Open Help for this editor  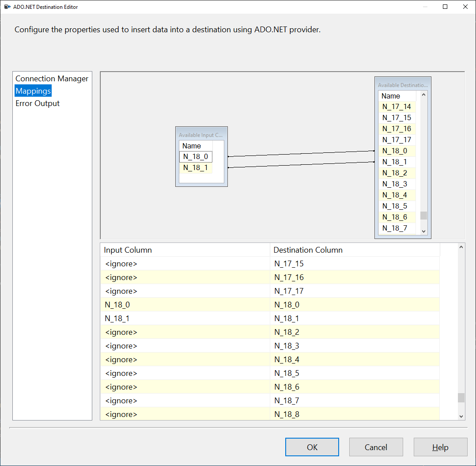pos(440,447)
